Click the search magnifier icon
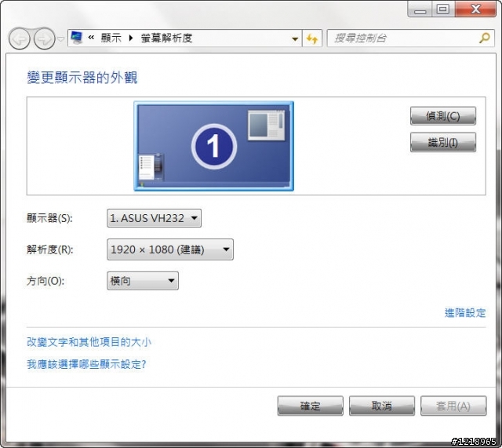 click(x=485, y=38)
